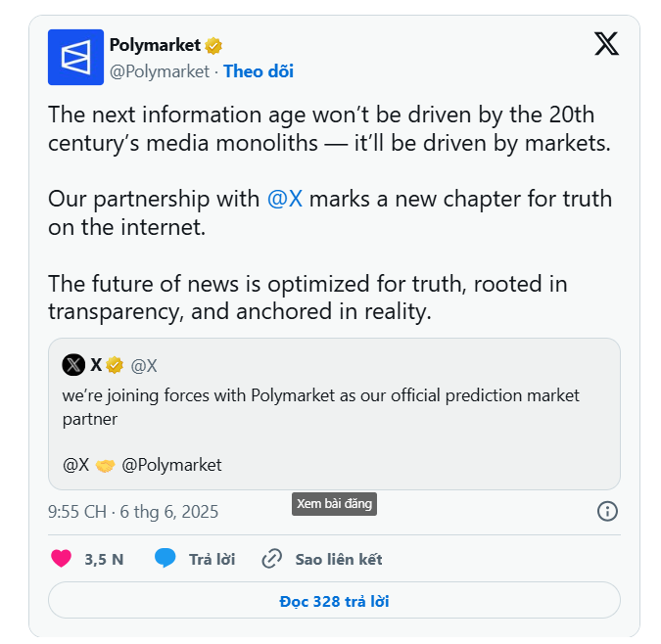Click the @X handle in quoted post header
Screen dimensions: 661x644
(144, 365)
